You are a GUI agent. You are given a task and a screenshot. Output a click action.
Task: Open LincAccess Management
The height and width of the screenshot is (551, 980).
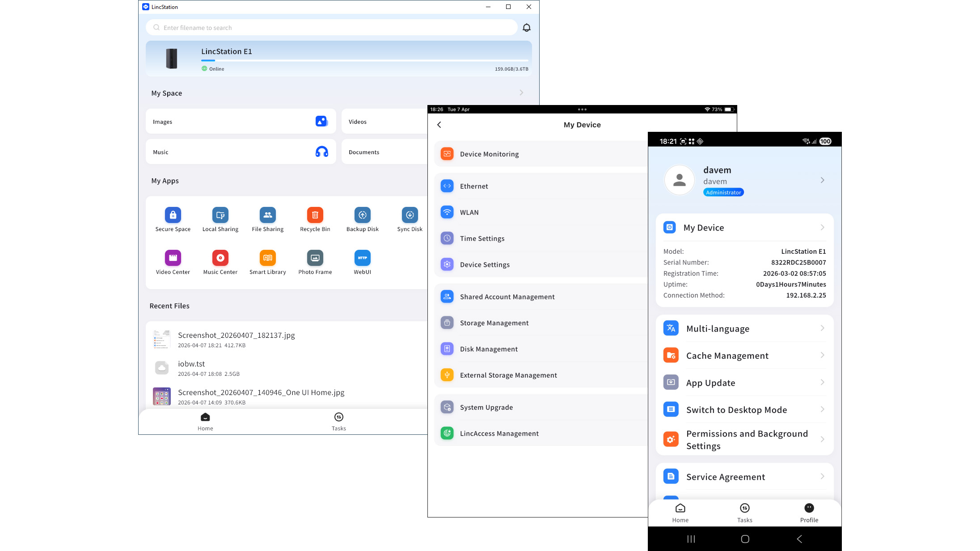[541, 433]
